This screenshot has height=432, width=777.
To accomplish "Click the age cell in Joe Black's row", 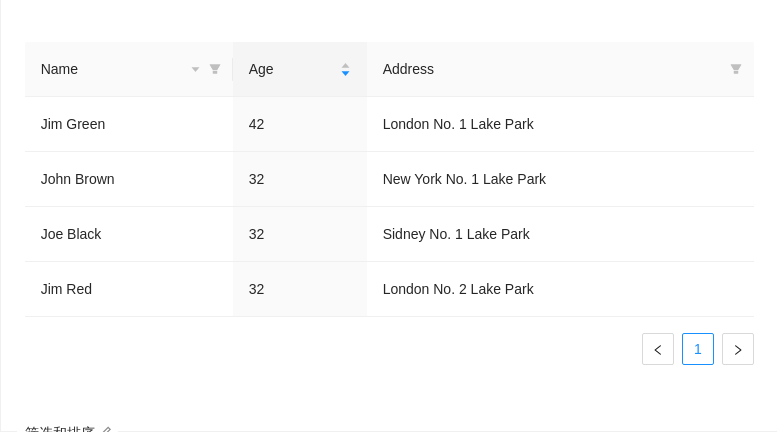I will point(257,234).
